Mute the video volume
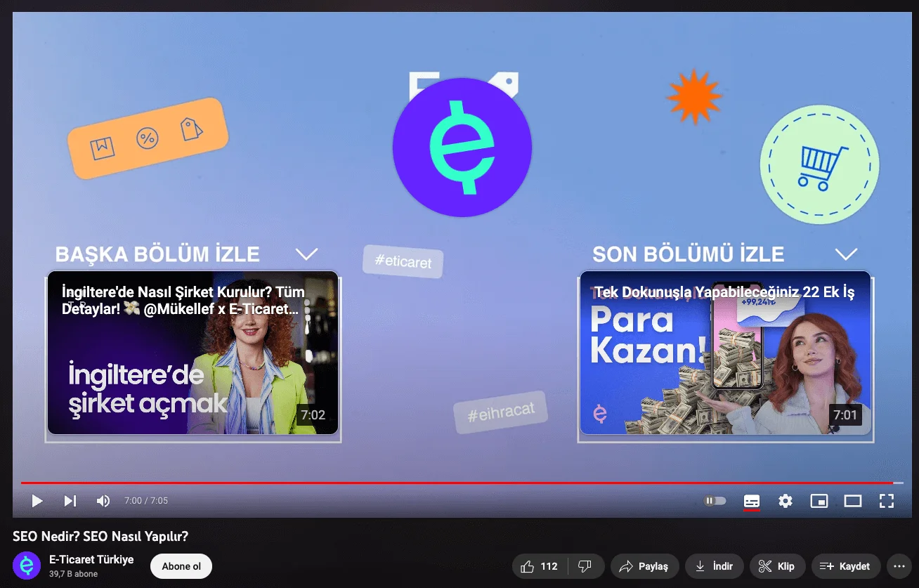The image size is (919, 588). click(x=103, y=501)
